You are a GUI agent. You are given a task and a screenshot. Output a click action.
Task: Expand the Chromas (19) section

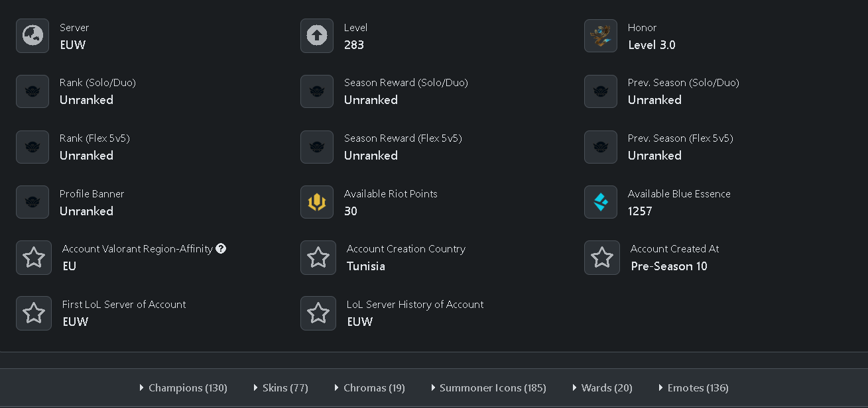pos(369,387)
